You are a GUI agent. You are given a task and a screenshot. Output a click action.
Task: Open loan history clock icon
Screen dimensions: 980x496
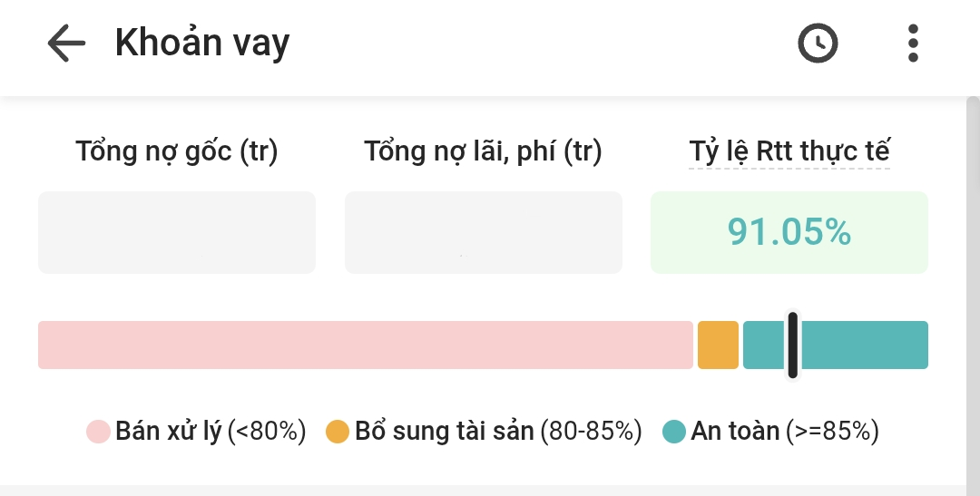tap(818, 43)
